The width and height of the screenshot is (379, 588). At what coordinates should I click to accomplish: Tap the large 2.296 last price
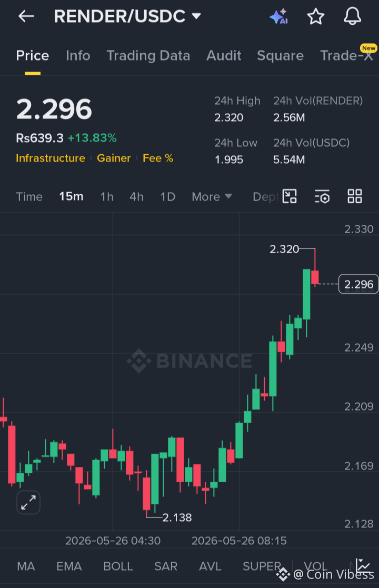(x=54, y=109)
